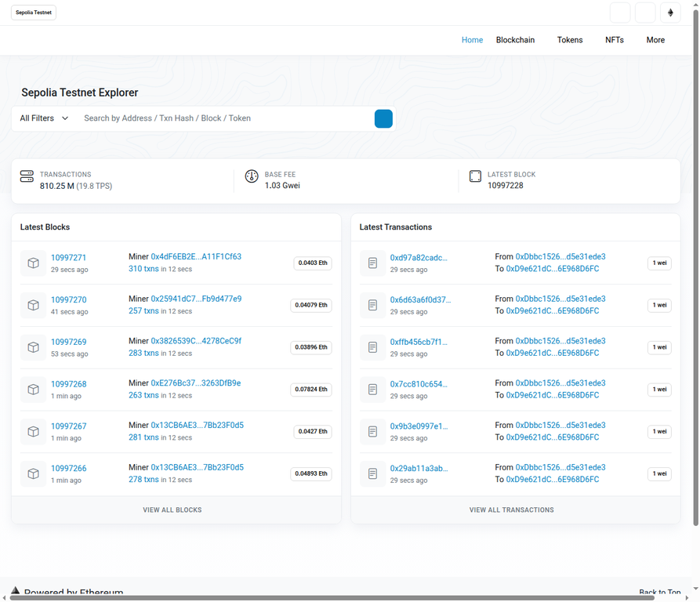Open transaction 0x9b3e0997e1...
Viewport: 700px width, 602px height.
[x=419, y=426]
